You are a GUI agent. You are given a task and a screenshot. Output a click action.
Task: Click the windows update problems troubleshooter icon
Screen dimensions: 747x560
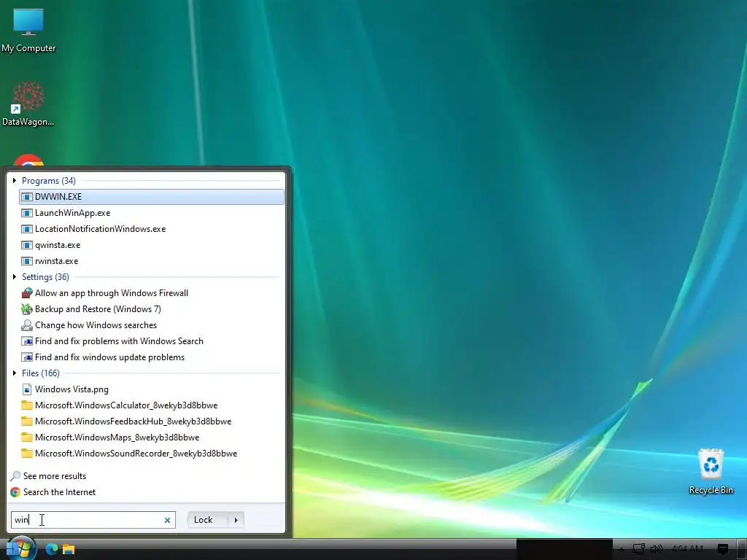pos(27,357)
